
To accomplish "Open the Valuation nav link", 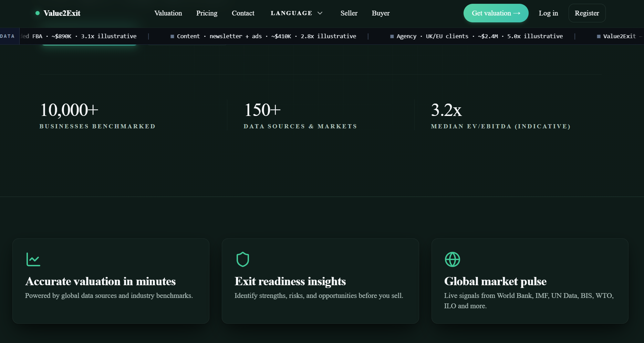I will 168,13.
